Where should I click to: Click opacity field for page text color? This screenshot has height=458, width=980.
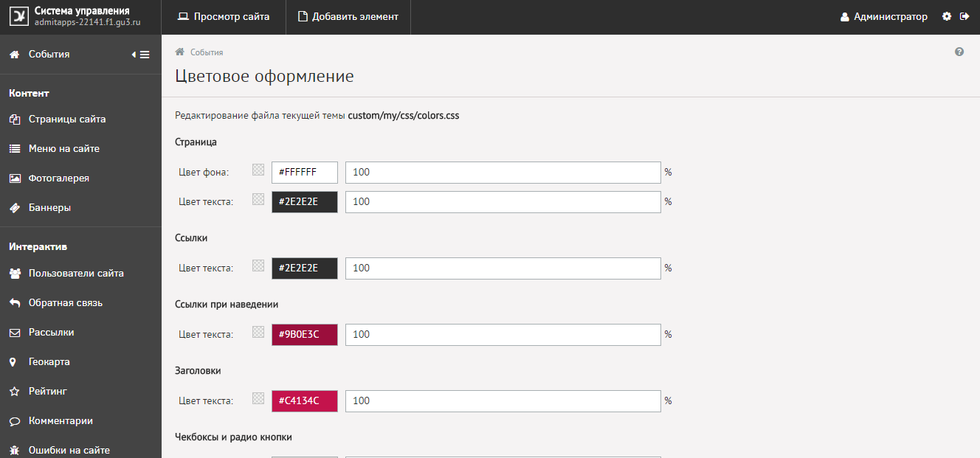(x=503, y=202)
